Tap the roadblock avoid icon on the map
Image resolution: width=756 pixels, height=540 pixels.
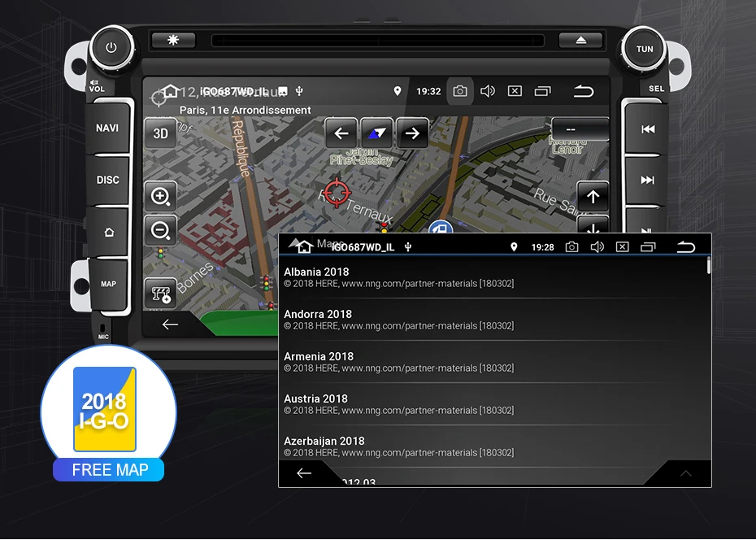[x=160, y=293]
